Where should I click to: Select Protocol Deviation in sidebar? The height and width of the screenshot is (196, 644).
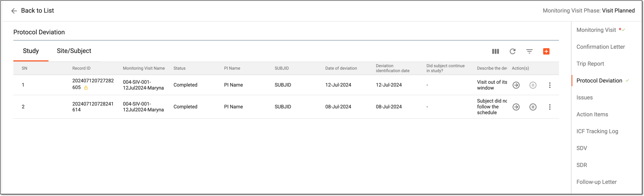click(x=599, y=80)
